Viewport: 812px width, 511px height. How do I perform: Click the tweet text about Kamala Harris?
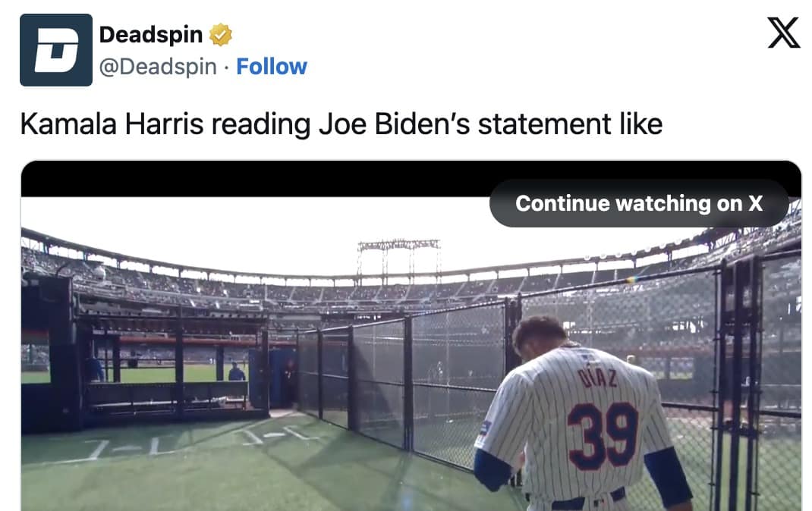341,123
